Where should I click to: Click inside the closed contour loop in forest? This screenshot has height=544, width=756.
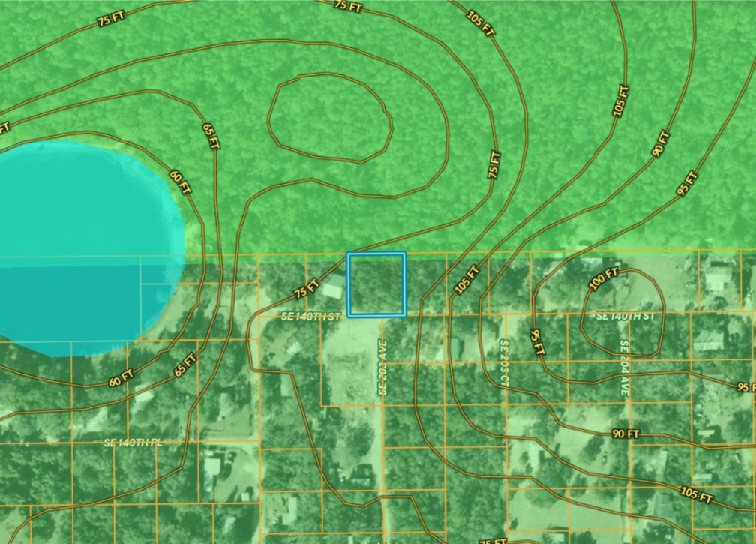[x=330, y=119]
